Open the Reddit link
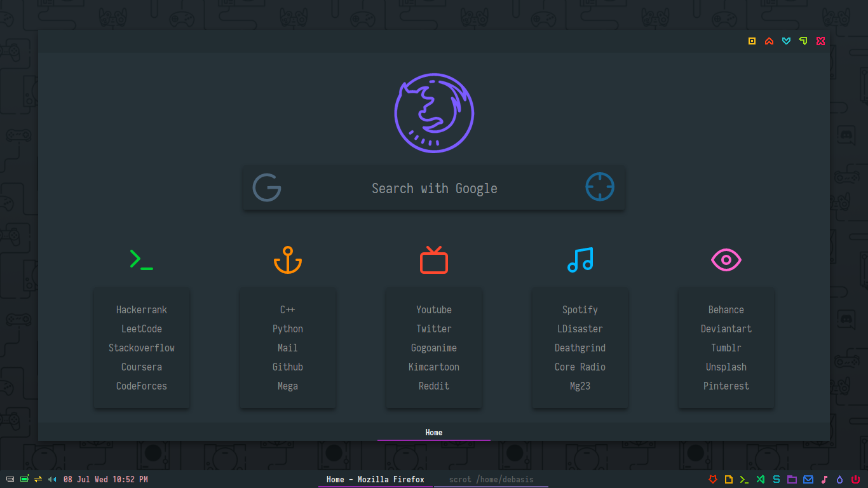This screenshot has height=488, width=868. coord(434,386)
